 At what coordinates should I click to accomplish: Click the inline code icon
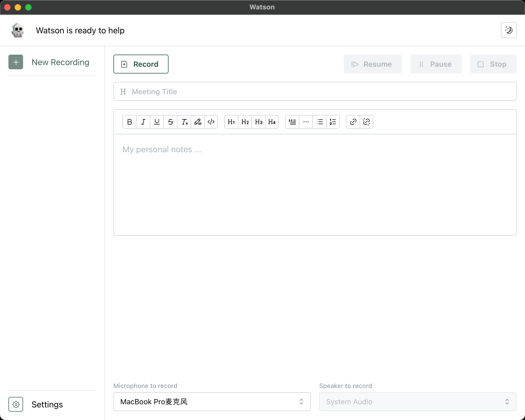(x=211, y=122)
